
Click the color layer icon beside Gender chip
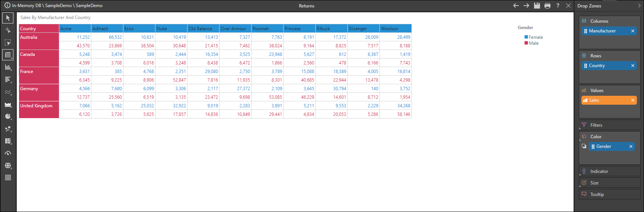(x=584, y=146)
